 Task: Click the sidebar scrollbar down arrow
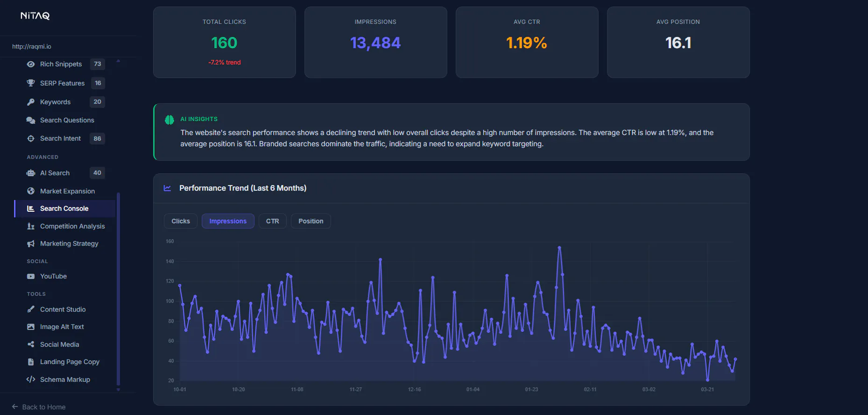click(118, 389)
